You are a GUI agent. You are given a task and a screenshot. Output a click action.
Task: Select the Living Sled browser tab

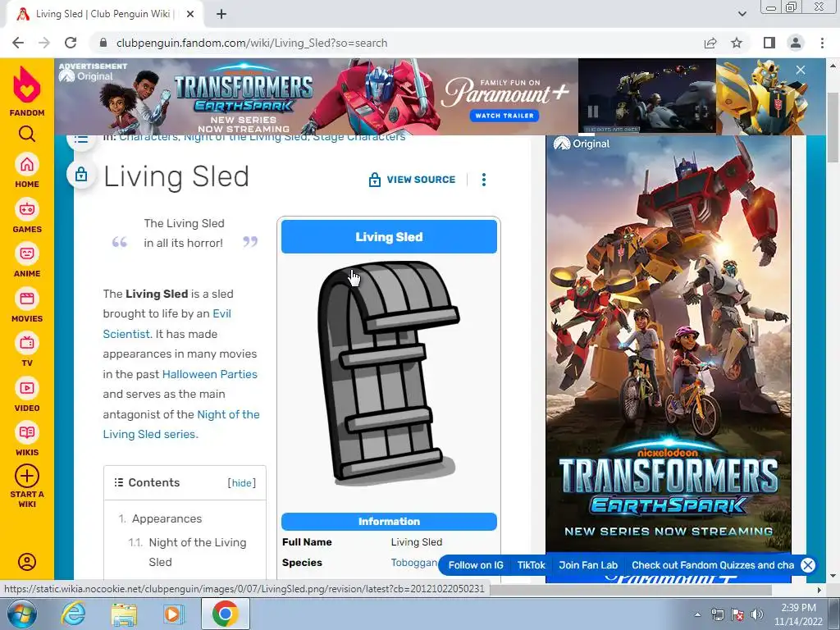(104, 15)
